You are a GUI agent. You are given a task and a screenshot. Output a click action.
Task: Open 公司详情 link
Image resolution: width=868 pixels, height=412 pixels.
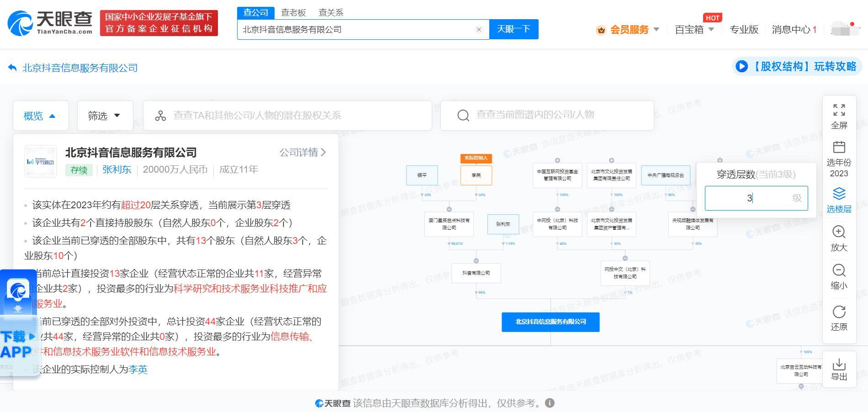[303, 152]
